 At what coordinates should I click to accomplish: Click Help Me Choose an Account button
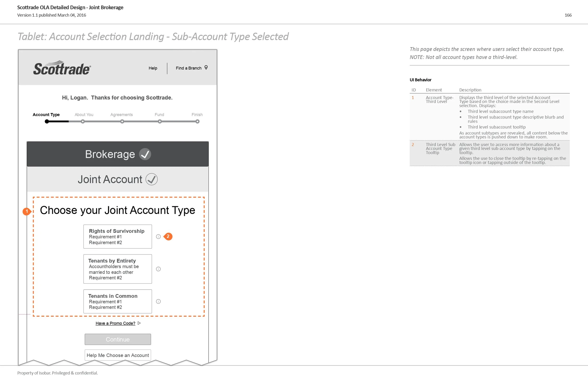click(x=118, y=355)
